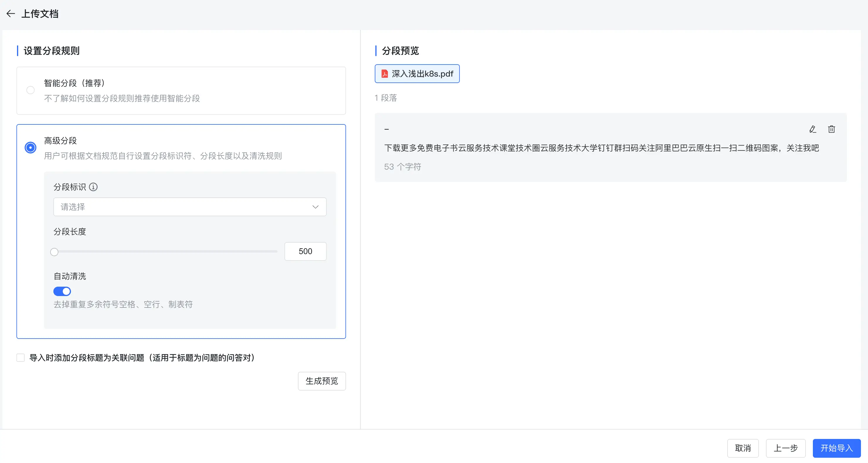The width and height of the screenshot is (868, 463).
Task: Select the 高级分段 radio option
Action: [30, 147]
